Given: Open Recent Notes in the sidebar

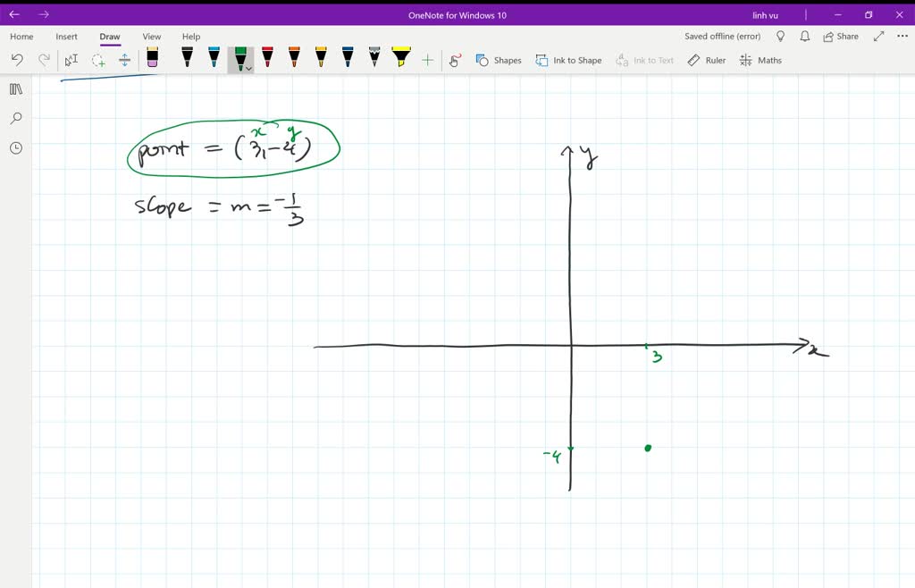Looking at the screenshot, I should point(15,148).
